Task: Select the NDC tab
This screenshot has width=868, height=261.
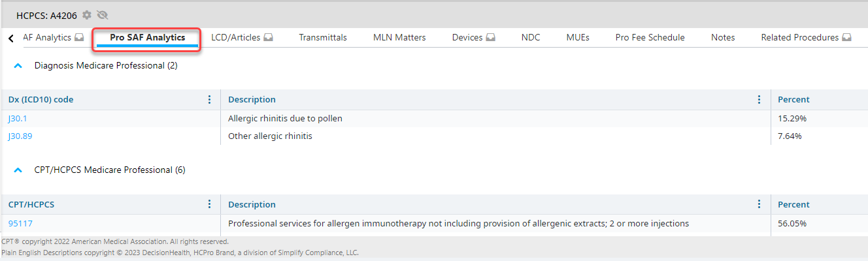Action: click(x=531, y=38)
